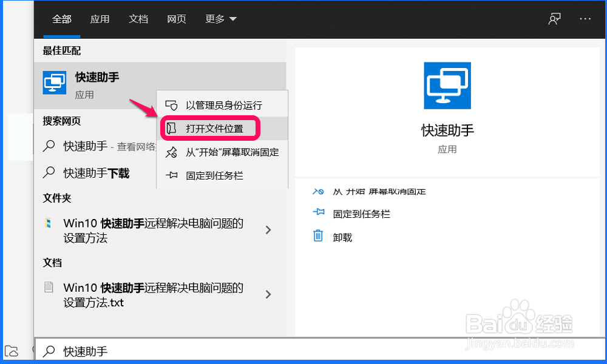Switch to the 应用 tab
This screenshot has height=364, width=607.
100,19
